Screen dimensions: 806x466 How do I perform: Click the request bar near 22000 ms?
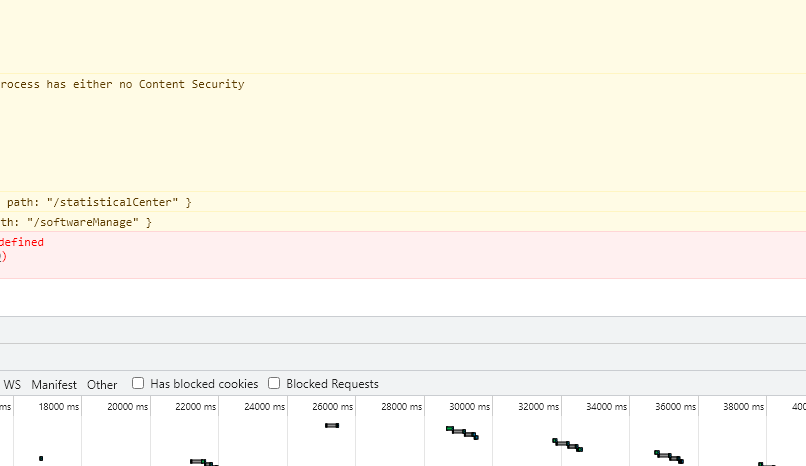(200, 462)
